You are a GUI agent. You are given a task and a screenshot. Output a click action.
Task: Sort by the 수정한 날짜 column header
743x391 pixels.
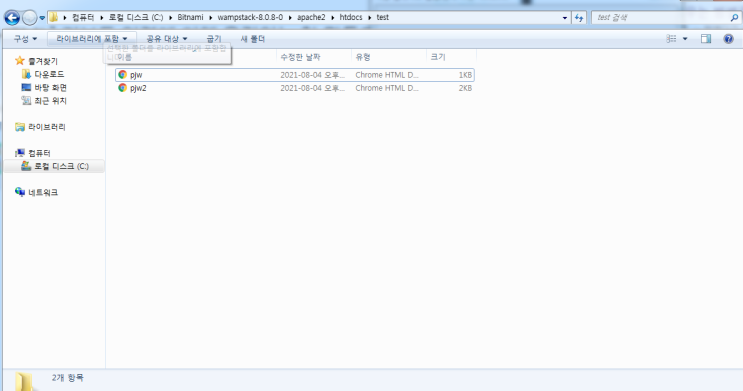[x=300, y=57]
